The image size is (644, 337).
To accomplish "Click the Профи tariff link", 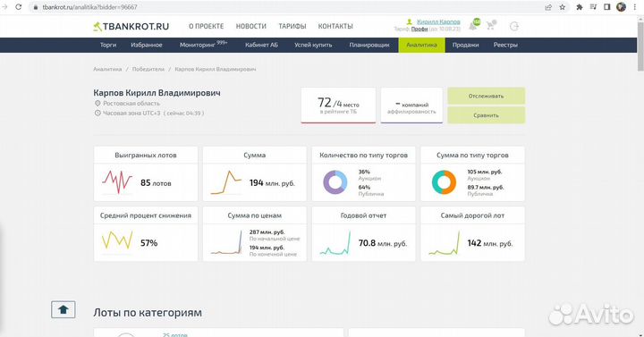I will click(x=419, y=29).
